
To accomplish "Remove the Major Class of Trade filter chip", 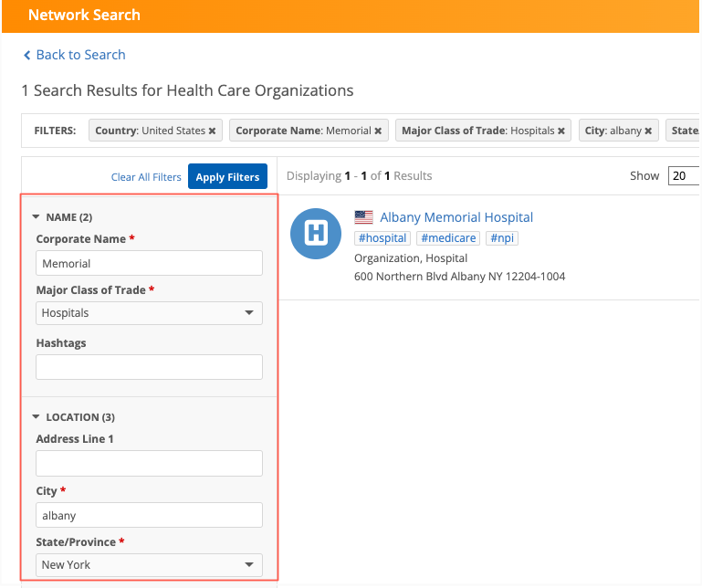I will tap(562, 131).
